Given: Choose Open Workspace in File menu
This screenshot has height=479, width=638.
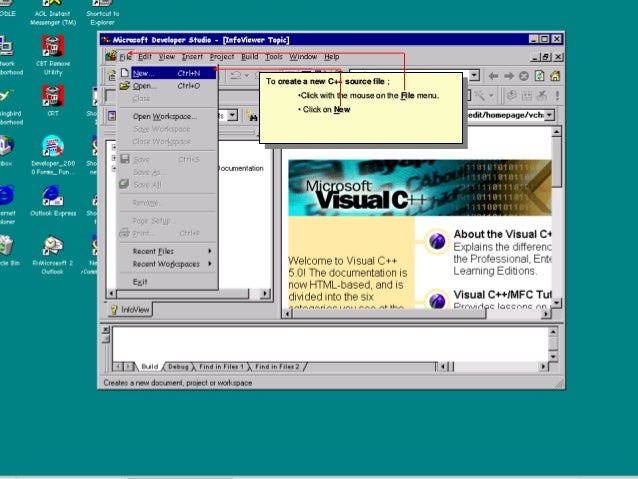Looking at the screenshot, I should tap(167, 116).
